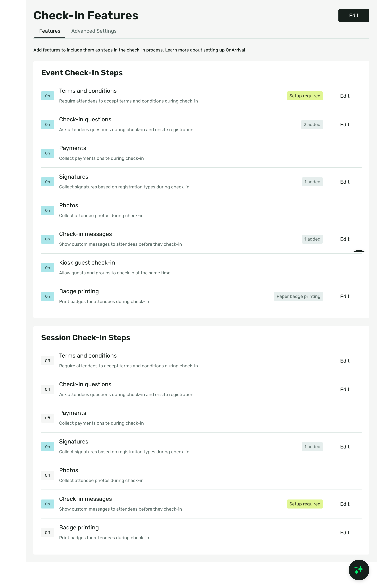This screenshot has width=377, height=588.
Task: Edit session Badge printing step
Action: (345, 533)
